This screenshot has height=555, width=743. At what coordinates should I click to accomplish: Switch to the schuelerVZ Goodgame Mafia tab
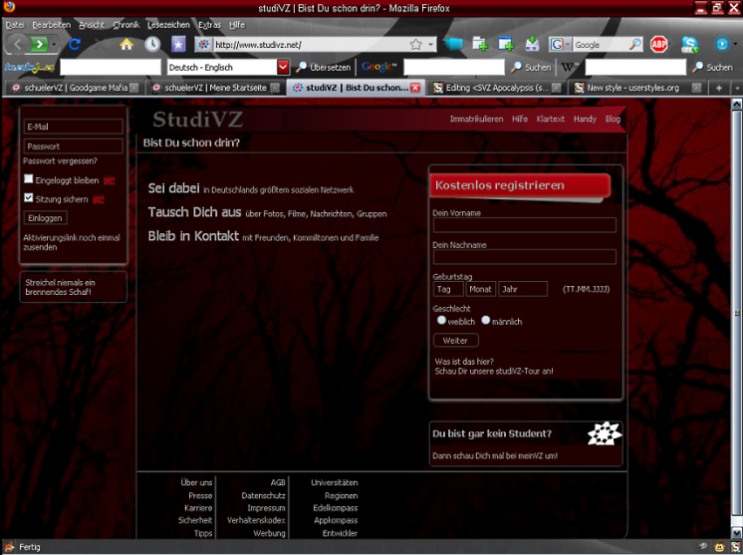pyautogui.click(x=74, y=88)
